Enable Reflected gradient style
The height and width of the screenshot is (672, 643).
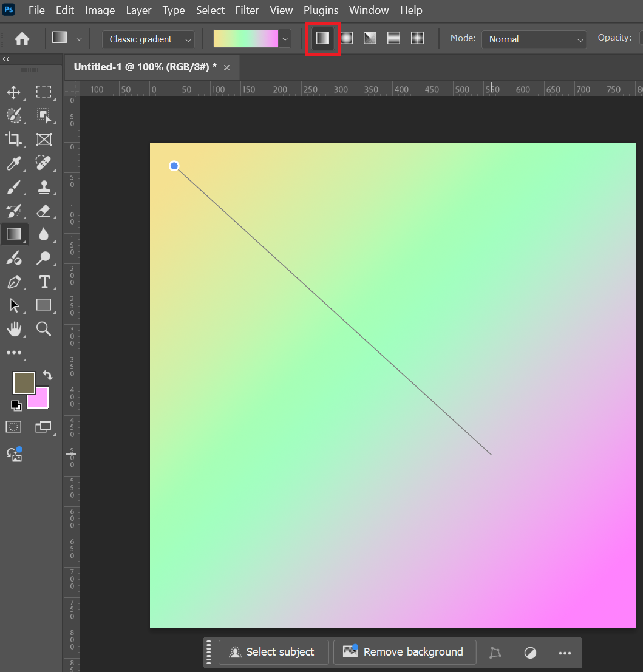point(393,39)
